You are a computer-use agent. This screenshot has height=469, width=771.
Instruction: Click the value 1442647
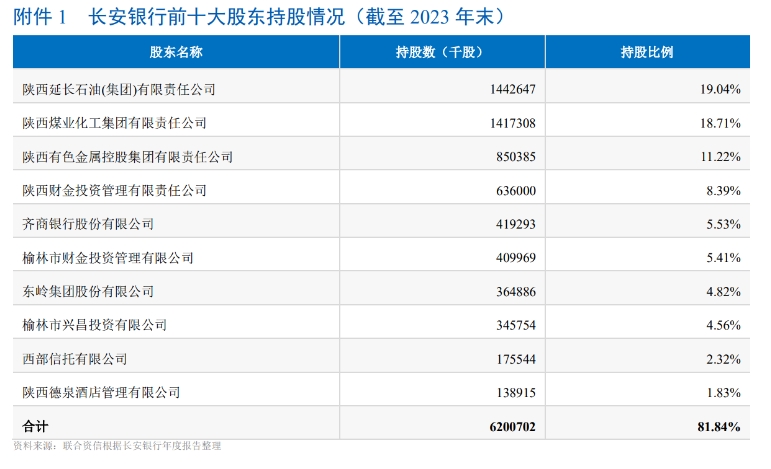pyautogui.click(x=513, y=89)
